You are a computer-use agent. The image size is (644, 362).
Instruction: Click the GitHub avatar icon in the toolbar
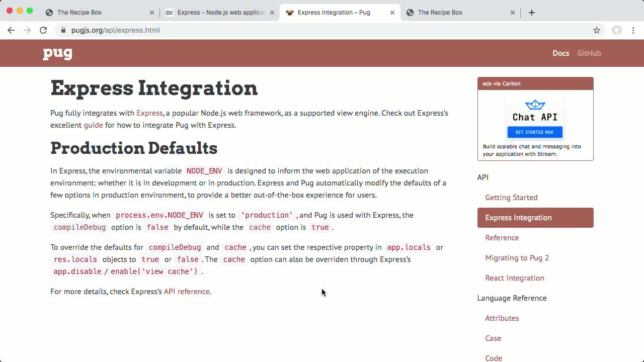617,30
